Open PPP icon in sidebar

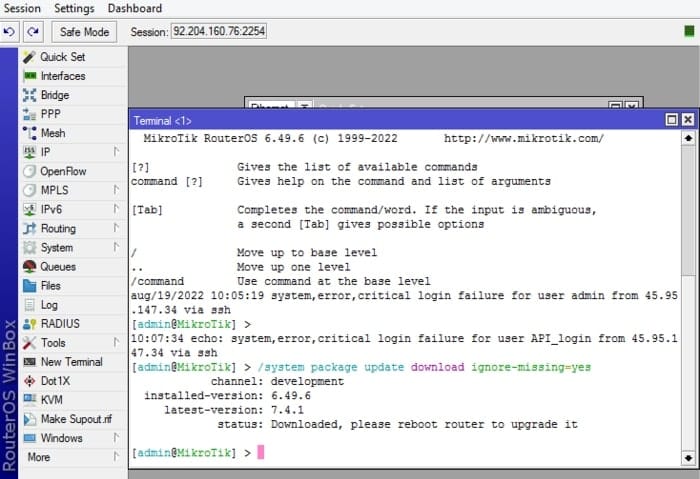point(29,114)
